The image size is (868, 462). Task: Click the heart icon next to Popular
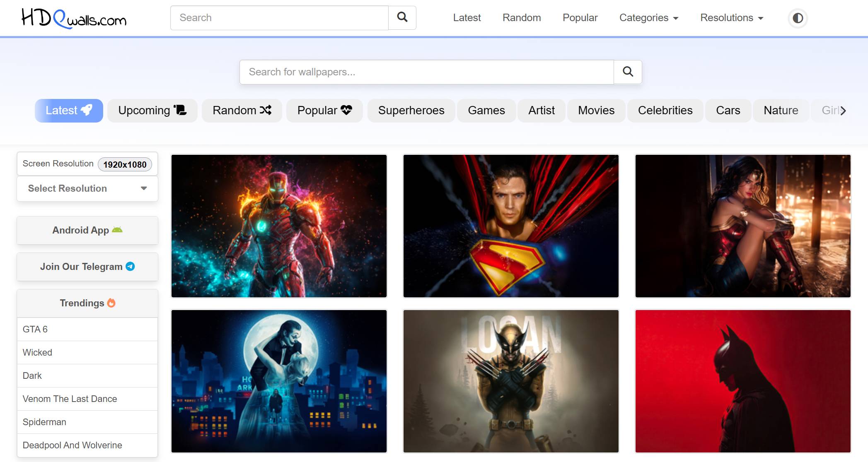(345, 110)
